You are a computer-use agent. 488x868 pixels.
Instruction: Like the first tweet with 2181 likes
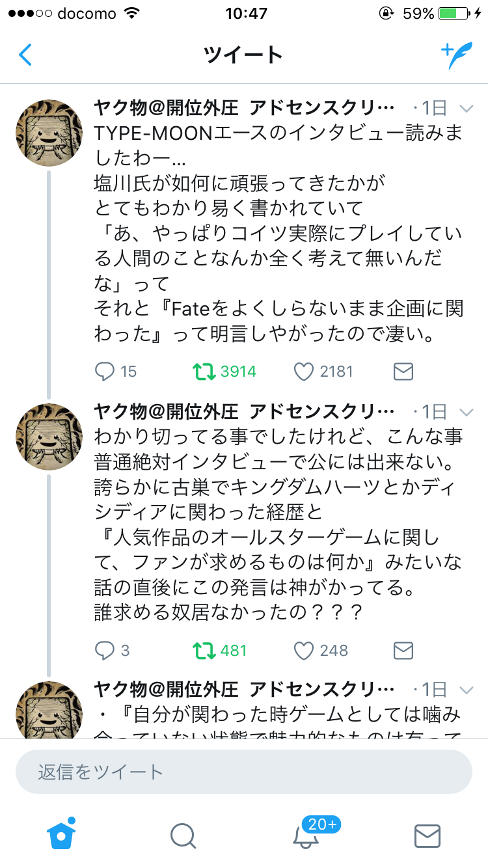point(304,372)
